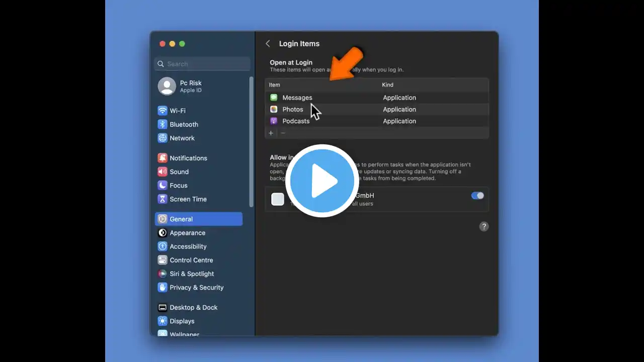Select the Messages app icon in the login list
Image resolution: width=644 pixels, height=362 pixels.
[x=274, y=98]
